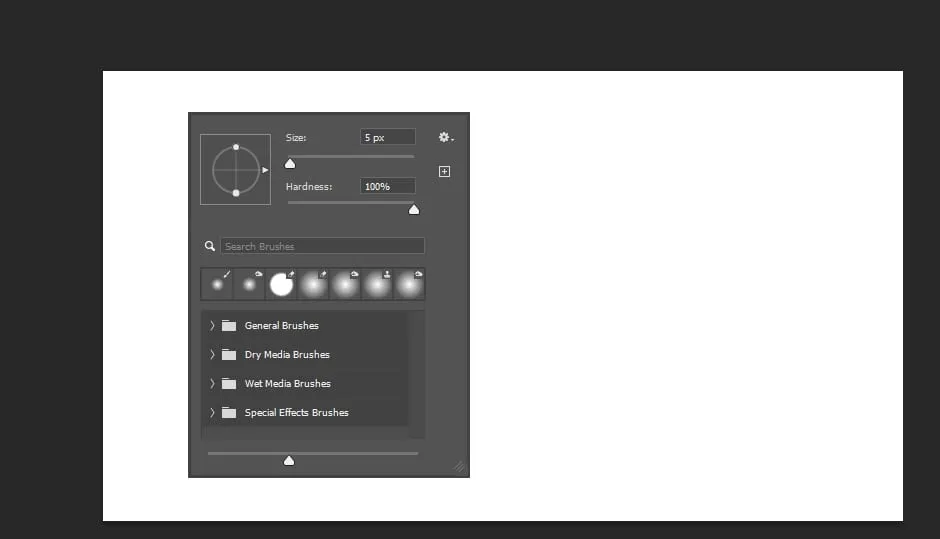Click the top roundness dot on brush preview
The height and width of the screenshot is (539, 940).
[x=236, y=147]
